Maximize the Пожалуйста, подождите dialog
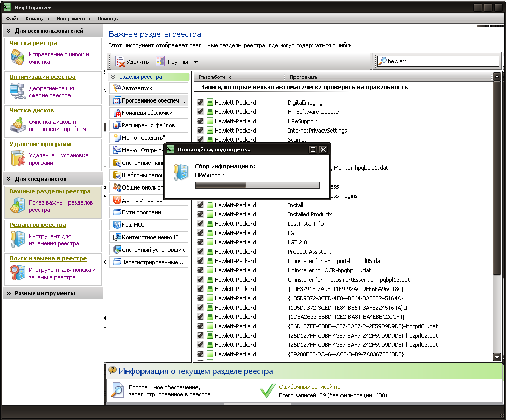 313,149
